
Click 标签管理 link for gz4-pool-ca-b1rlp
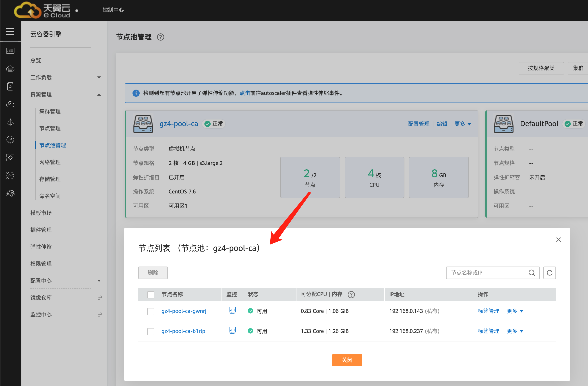pos(488,331)
